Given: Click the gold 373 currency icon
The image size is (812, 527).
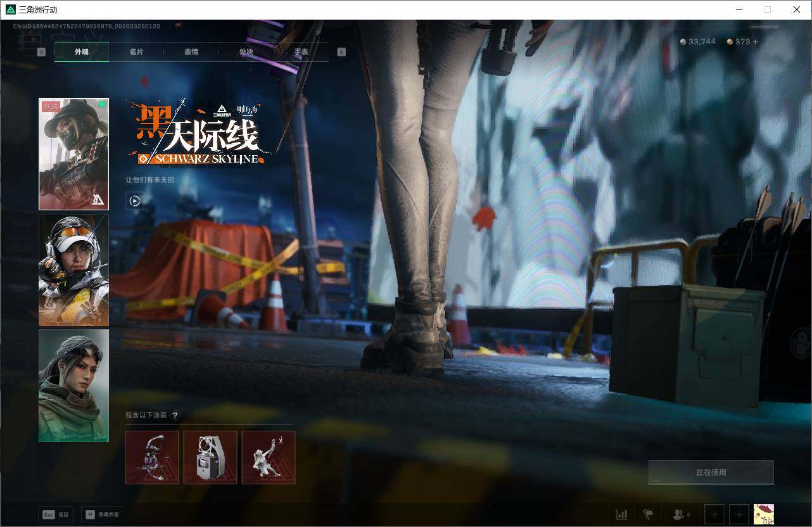Looking at the screenshot, I should pos(730,42).
